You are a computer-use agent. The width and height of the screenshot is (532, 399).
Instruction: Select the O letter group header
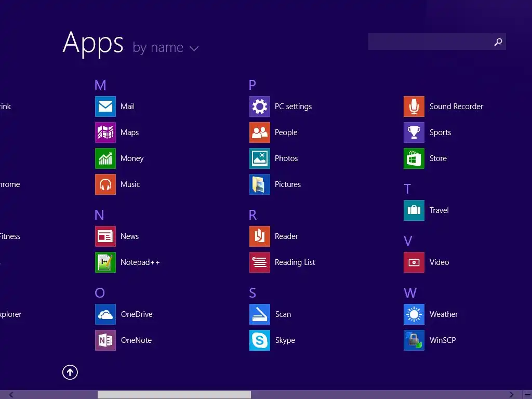point(99,293)
